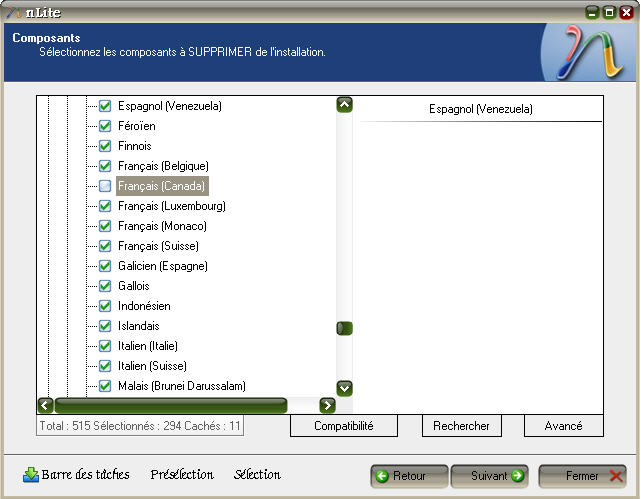Select Français (Monaco) label
The width and height of the screenshot is (641, 499).
(162, 226)
